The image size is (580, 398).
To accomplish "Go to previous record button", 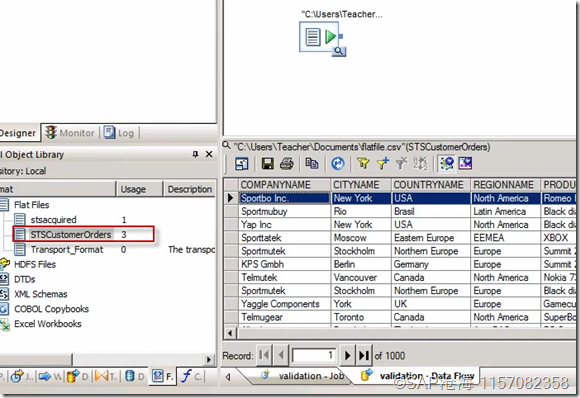I will 281,355.
